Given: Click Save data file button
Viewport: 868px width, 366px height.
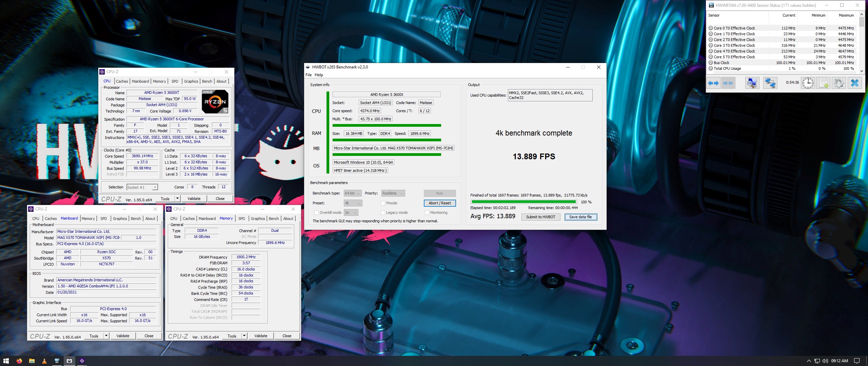Looking at the screenshot, I should [580, 217].
